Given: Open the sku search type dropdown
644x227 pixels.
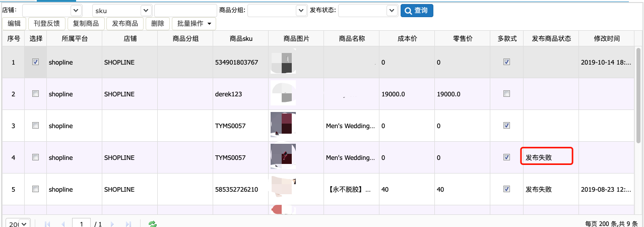Looking at the screenshot, I should point(122,10).
